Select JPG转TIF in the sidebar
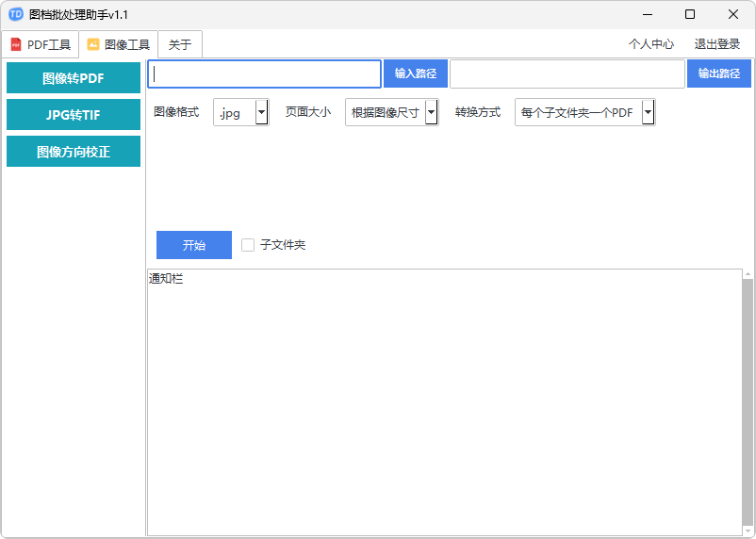The height and width of the screenshot is (539, 756). (x=74, y=115)
